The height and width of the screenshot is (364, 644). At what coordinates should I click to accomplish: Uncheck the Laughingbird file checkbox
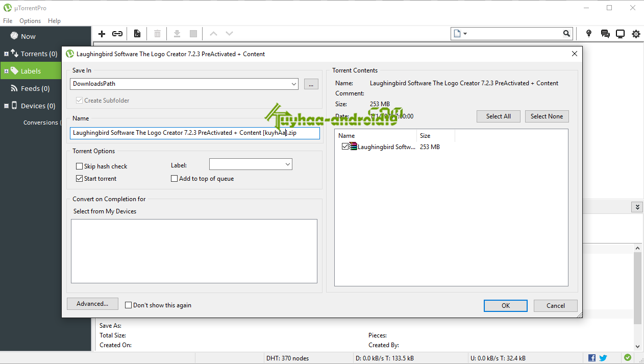click(x=345, y=147)
